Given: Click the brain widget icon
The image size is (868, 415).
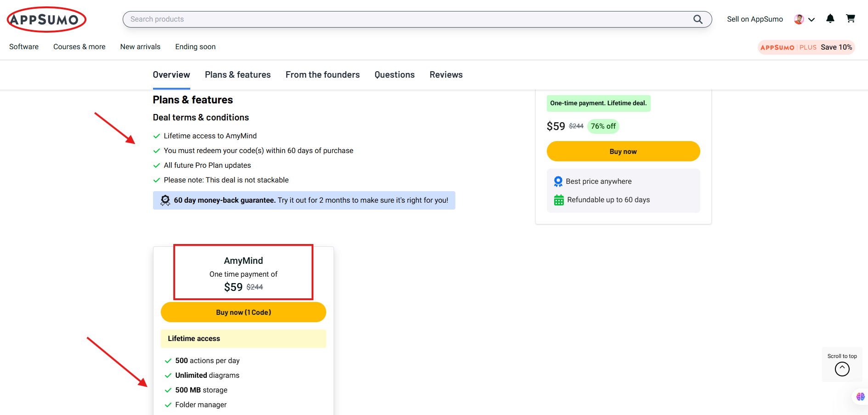Looking at the screenshot, I should (x=860, y=397).
